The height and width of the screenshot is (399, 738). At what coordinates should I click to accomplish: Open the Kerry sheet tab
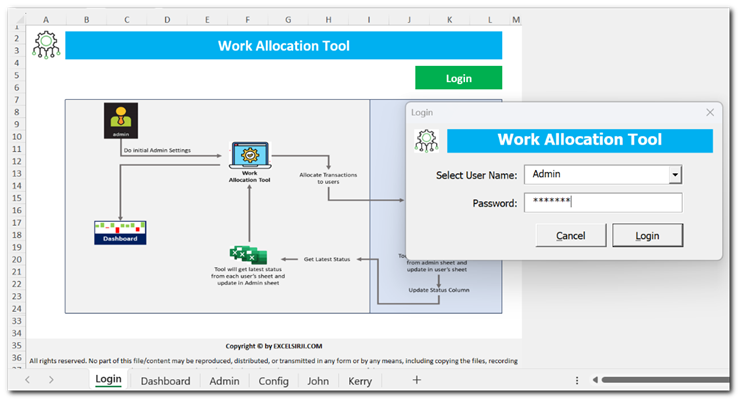360,381
